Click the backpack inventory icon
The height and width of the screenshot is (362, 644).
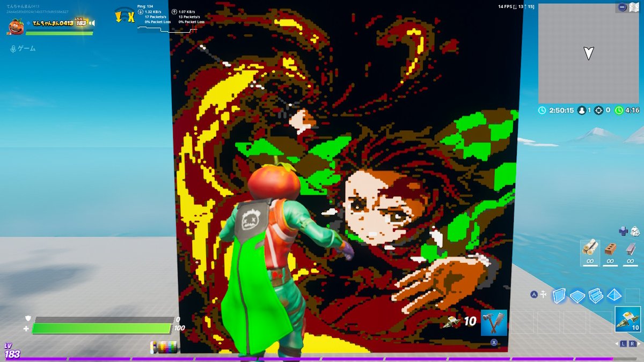[x=634, y=231]
